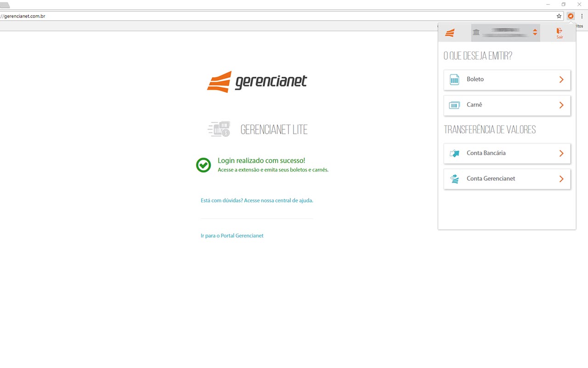The height and width of the screenshot is (368, 588).
Task: Choose Conta Gerencianet transfer option
Action: (x=507, y=179)
